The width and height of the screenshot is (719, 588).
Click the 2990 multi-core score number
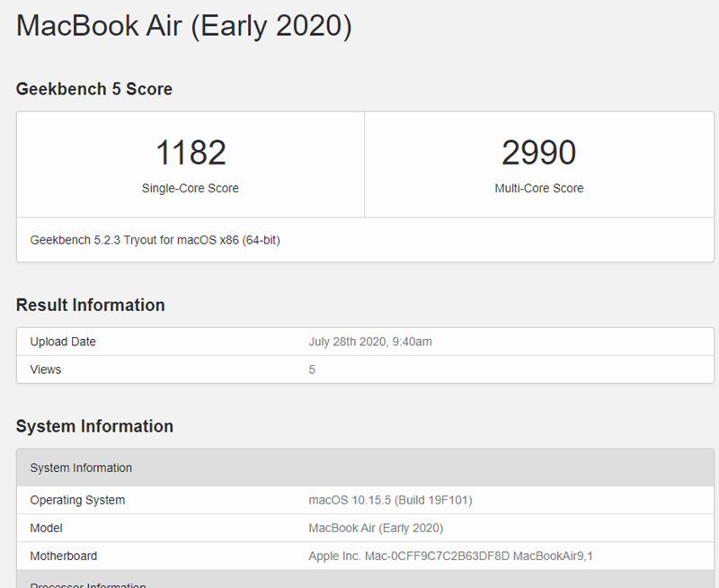(x=538, y=153)
